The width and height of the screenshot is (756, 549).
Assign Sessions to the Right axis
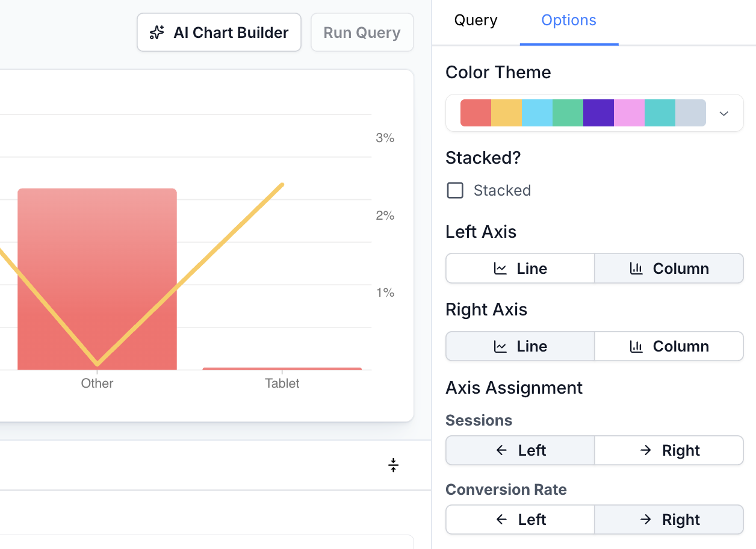coord(669,450)
